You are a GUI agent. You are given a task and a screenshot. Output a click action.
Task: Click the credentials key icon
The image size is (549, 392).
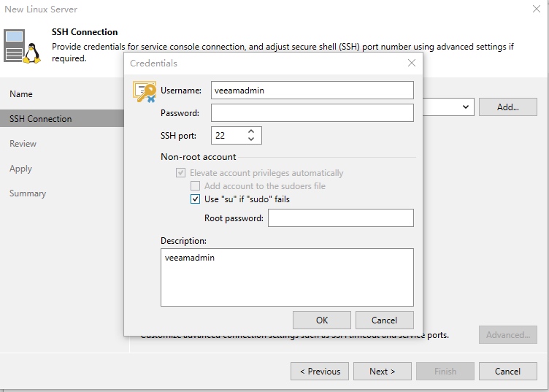[145, 92]
